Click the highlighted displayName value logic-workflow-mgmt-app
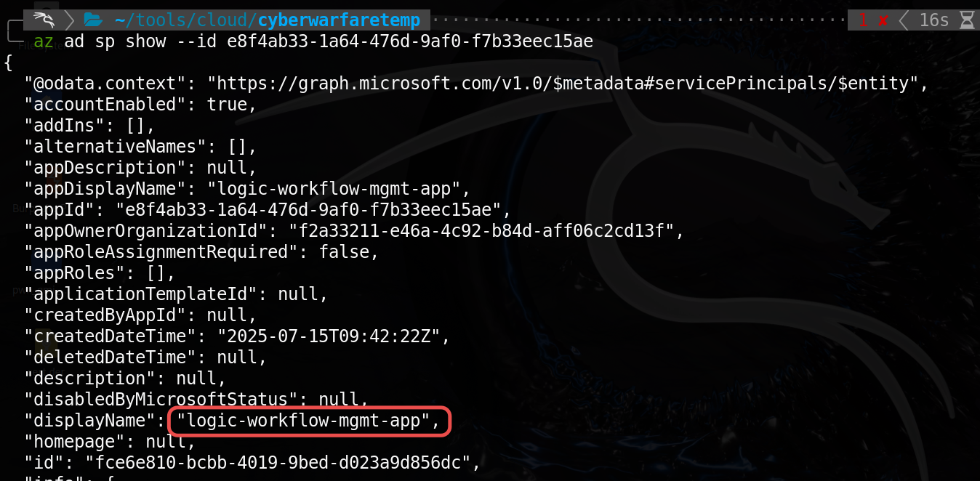980x481 pixels. pos(308,421)
